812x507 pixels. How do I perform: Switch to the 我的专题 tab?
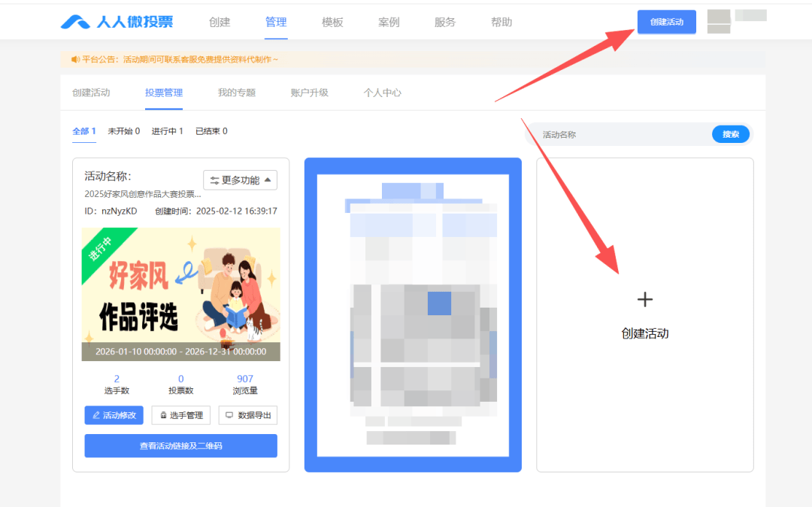pyautogui.click(x=237, y=93)
